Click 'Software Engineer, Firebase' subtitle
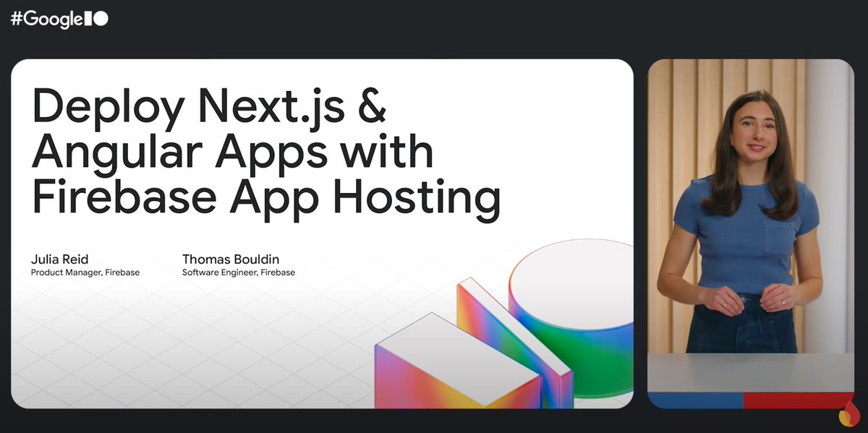868x433 pixels. (238, 273)
